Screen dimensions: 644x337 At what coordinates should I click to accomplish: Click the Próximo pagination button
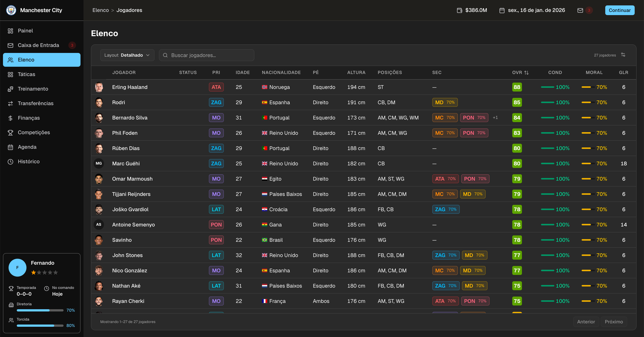[613, 322]
